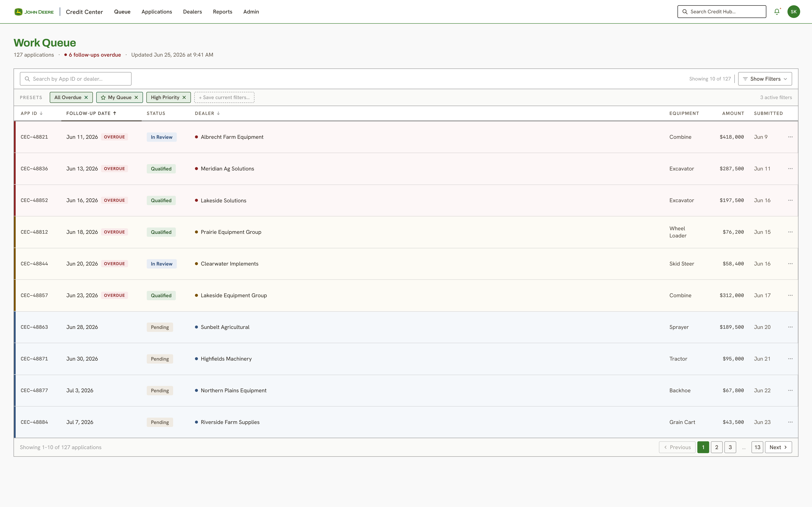Viewport: 812px width, 507px height.
Task: Open the Reports menu
Action: point(222,12)
